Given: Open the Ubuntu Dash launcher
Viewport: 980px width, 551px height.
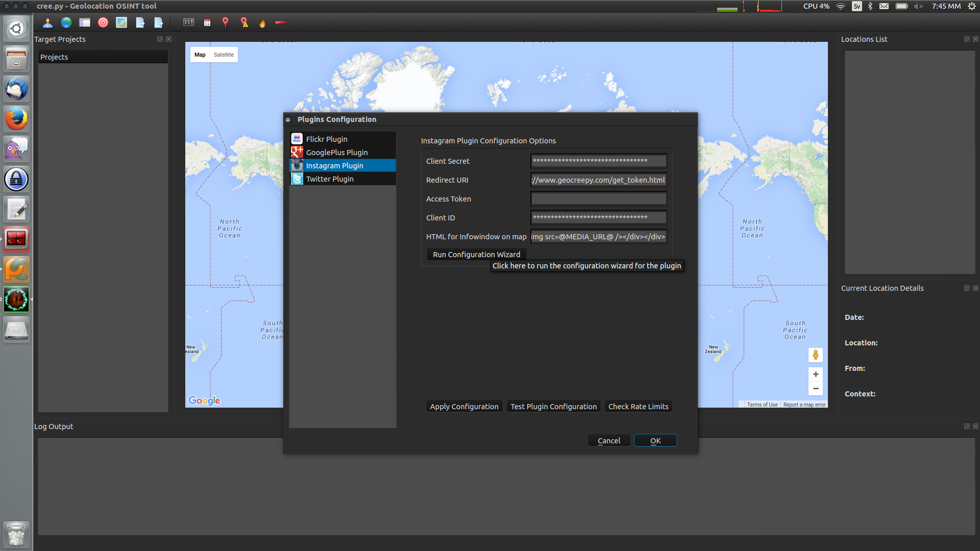Looking at the screenshot, I should pos(16,29).
